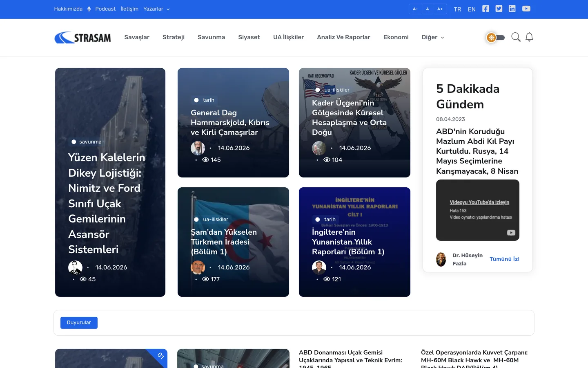Open the Twitter icon in top bar
Image resolution: width=588 pixels, height=368 pixels.
coord(499,9)
